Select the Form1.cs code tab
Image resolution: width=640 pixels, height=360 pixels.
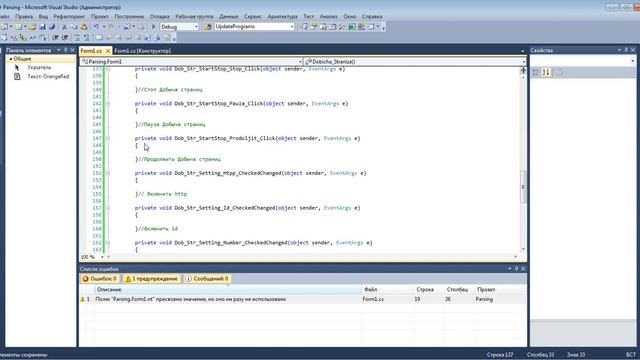click(91, 51)
